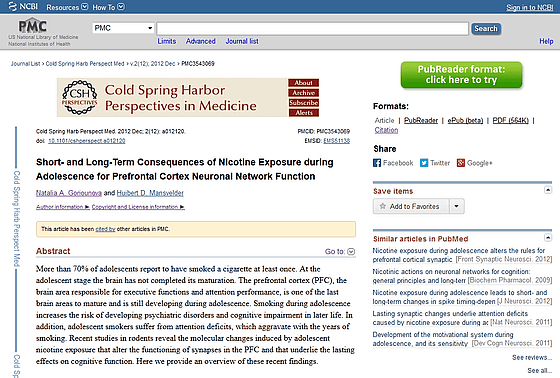The image size is (560, 378).
Task: Open 'Nicotine exposure during adolescence leads to short-' article
Action: (x=460, y=297)
